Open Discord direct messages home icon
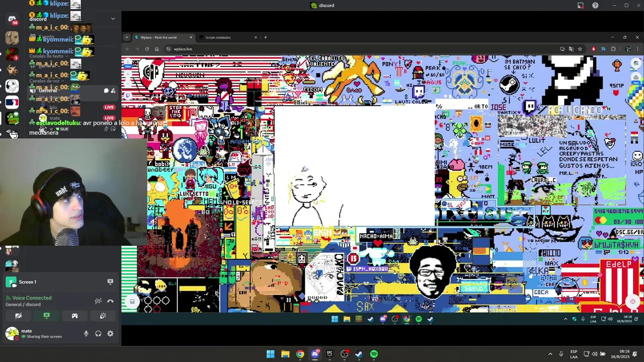644x362 pixels. tap(12, 19)
